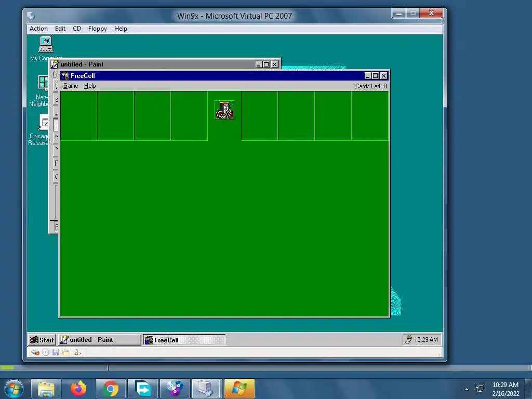Click the FreeCell title bar icon

65,76
